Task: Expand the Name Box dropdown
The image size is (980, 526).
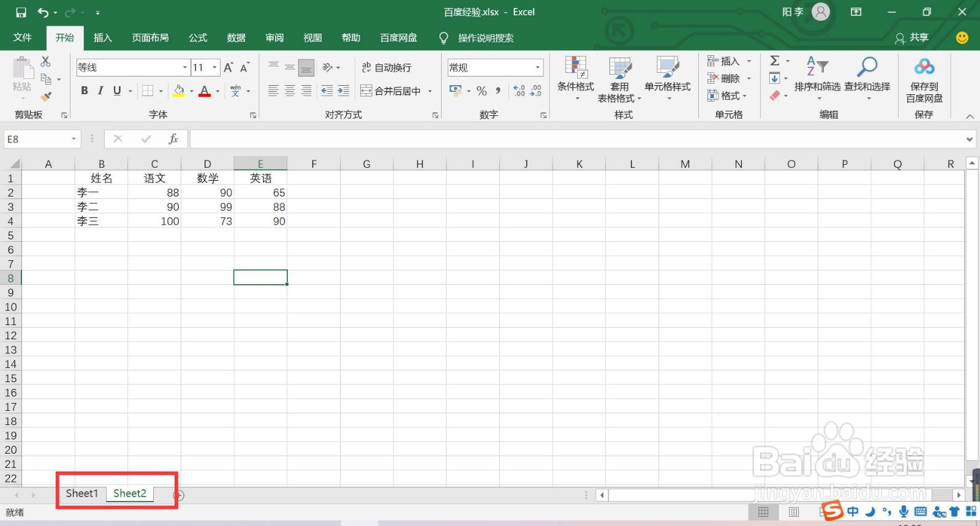Action: tap(73, 139)
